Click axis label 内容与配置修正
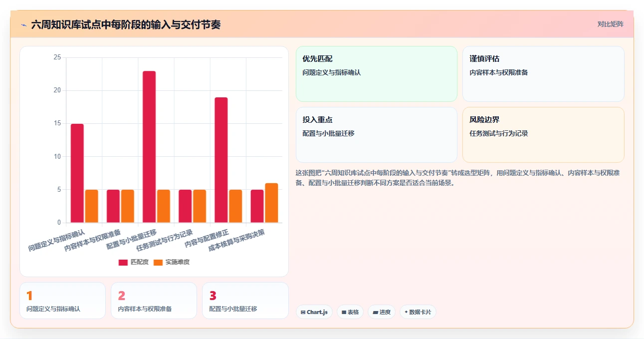 (x=207, y=239)
